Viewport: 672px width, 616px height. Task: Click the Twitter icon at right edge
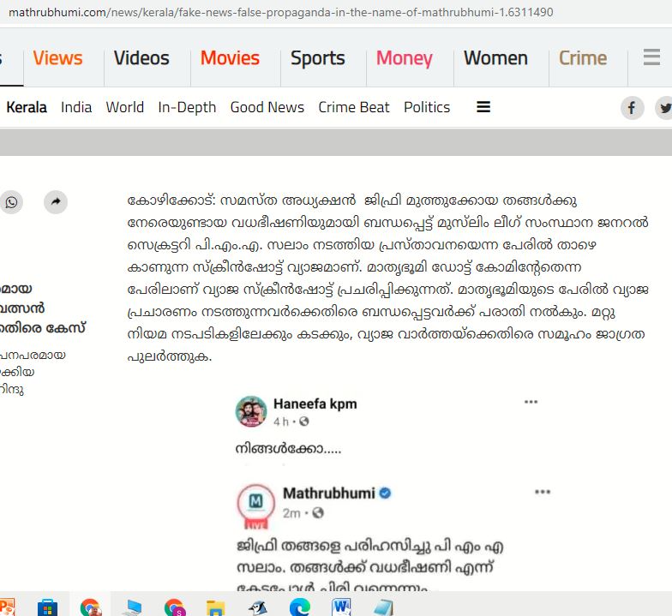coord(664,108)
